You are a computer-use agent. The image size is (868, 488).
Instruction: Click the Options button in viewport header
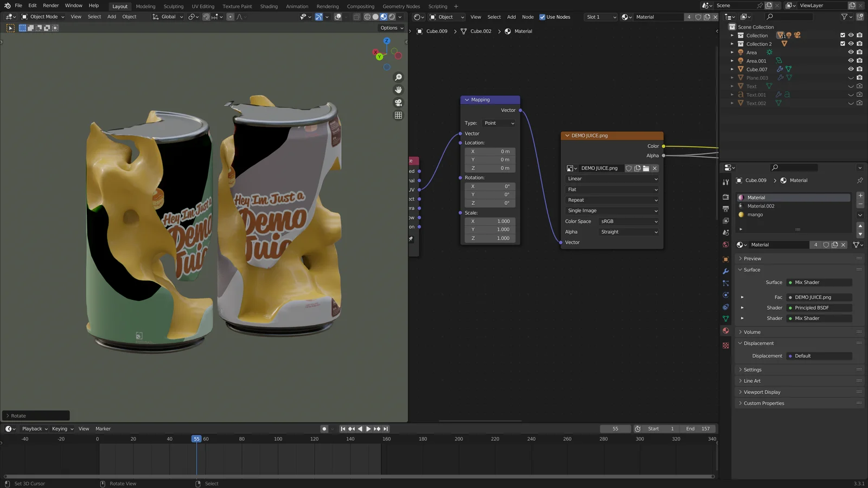pos(390,28)
